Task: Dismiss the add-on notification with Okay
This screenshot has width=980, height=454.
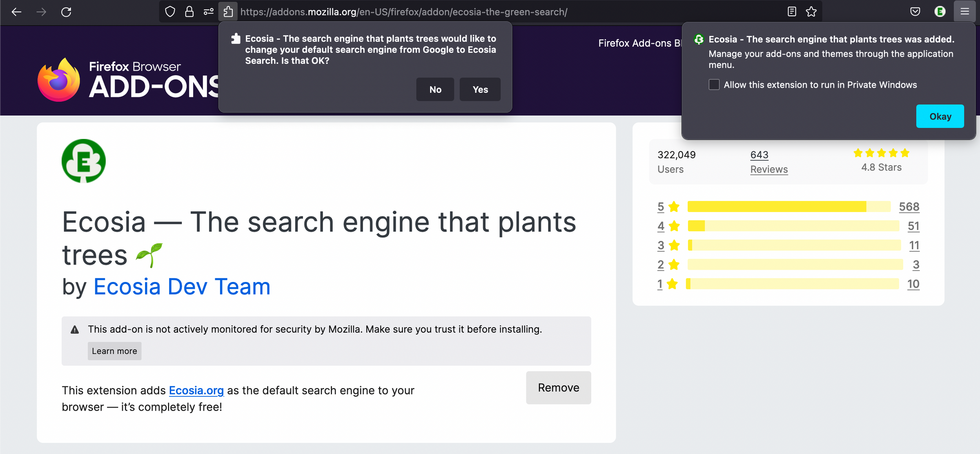Action: point(940,116)
